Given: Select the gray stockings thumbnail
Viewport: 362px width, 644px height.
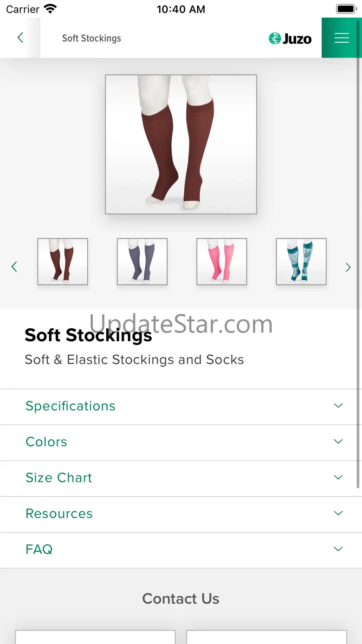Looking at the screenshot, I should [x=142, y=261].
